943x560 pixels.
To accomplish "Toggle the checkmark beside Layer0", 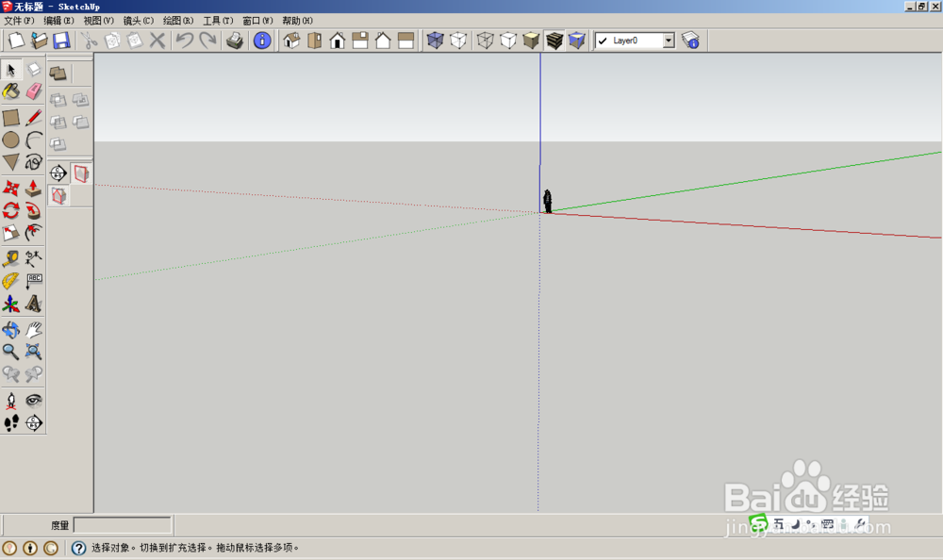I will 603,41.
